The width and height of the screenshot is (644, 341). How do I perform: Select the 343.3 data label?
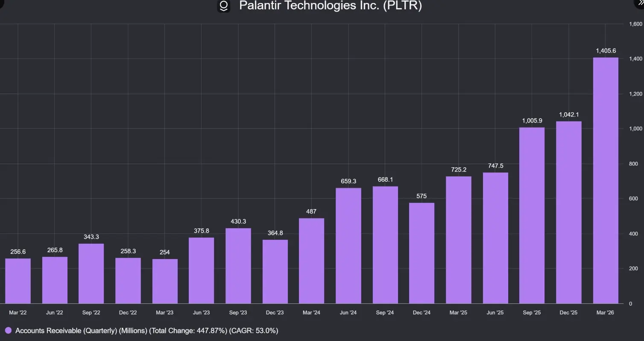click(91, 237)
